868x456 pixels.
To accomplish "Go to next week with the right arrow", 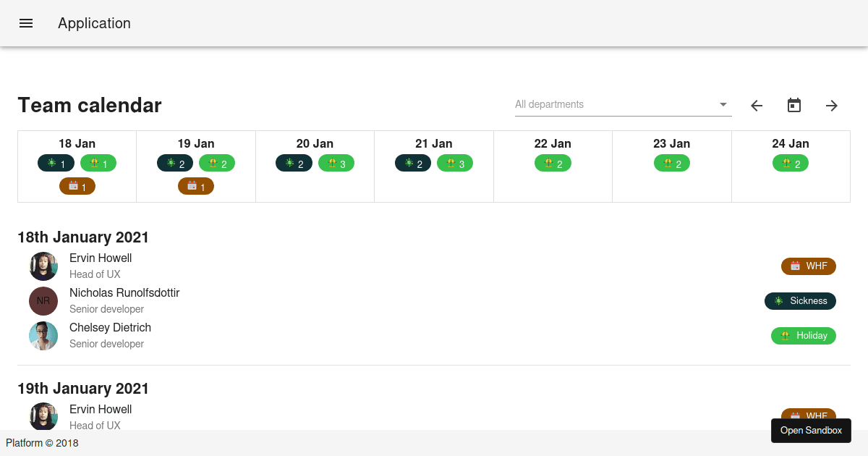I will tap(831, 106).
